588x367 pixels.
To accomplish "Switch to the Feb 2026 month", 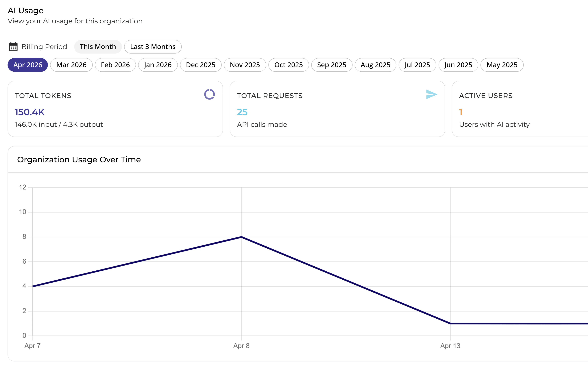I will point(115,65).
